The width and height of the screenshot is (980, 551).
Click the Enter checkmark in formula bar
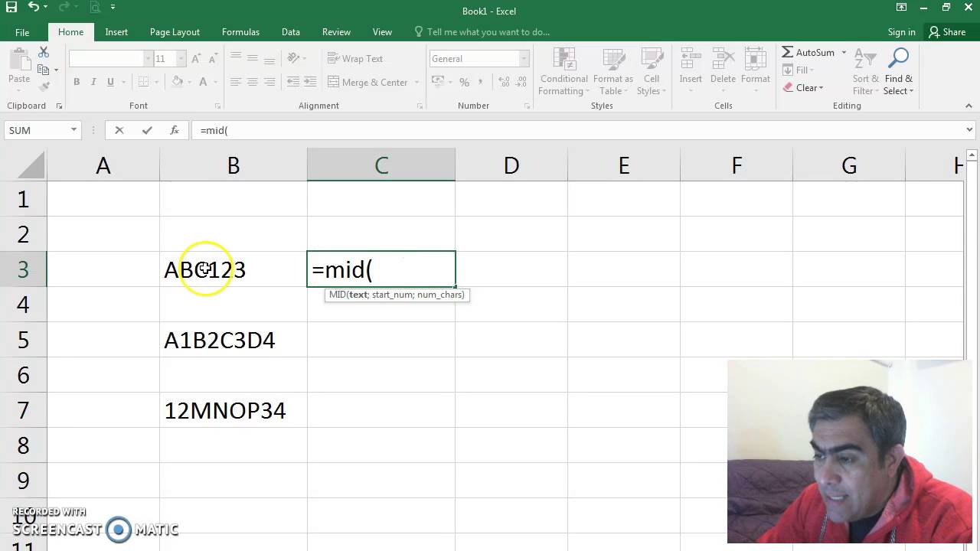tap(147, 130)
